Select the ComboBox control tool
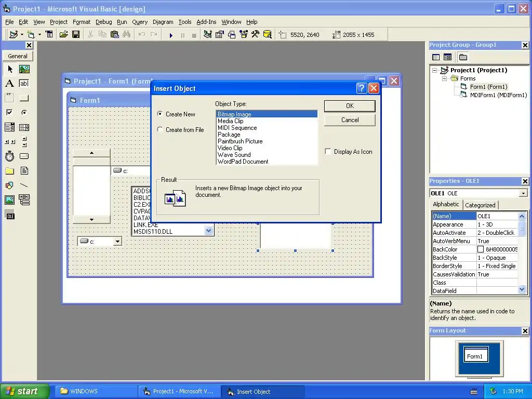Screen dimensions: 532x399 coord(10,127)
